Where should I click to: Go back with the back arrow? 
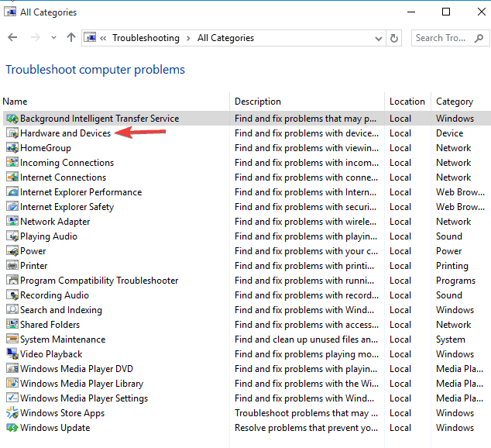(12, 38)
